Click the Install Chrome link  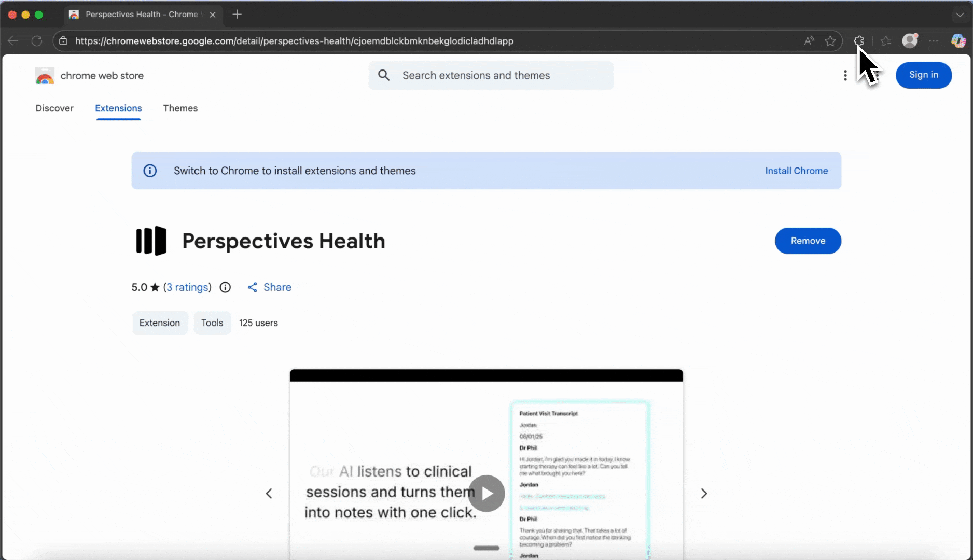click(796, 171)
